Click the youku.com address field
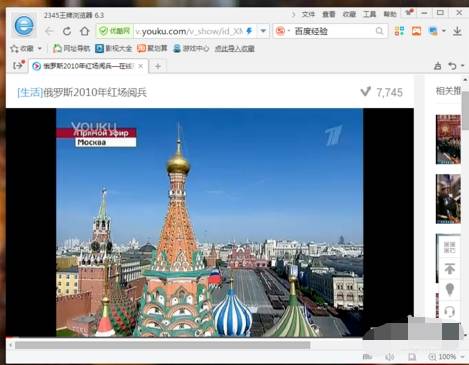The width and height of the screenshot is (469, 365). tap(189, 31)
